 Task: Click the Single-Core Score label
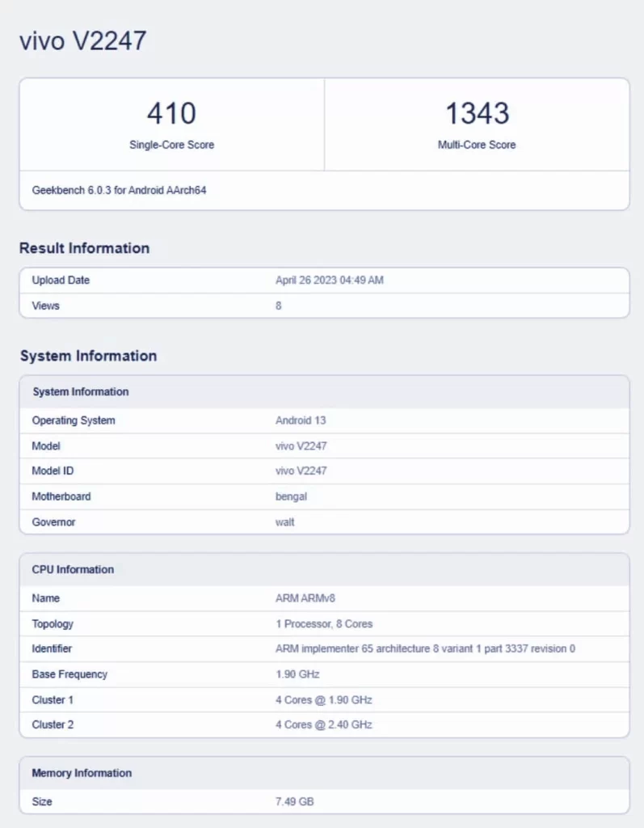pyautogui.click(x=171, y=145)
